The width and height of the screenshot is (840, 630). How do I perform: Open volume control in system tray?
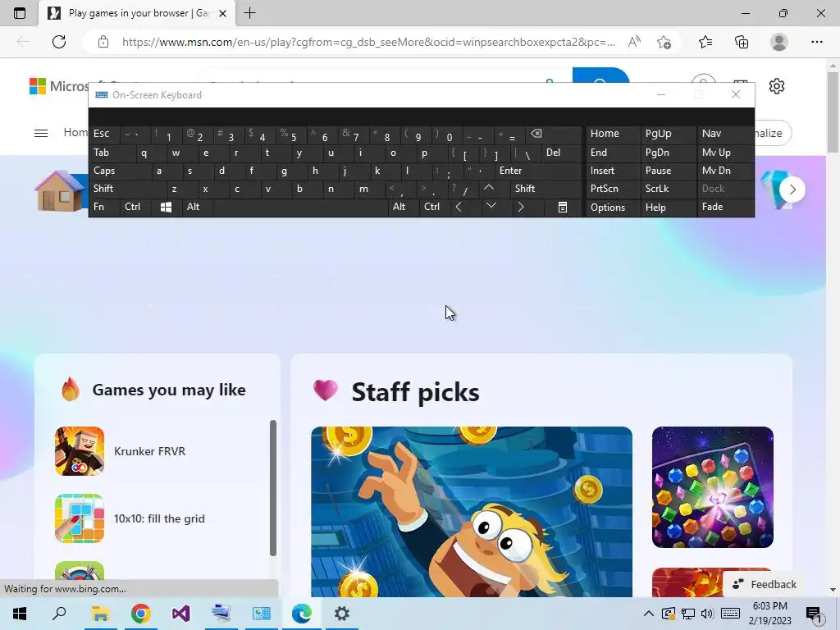pyautogui.click(x=707, y=614)
